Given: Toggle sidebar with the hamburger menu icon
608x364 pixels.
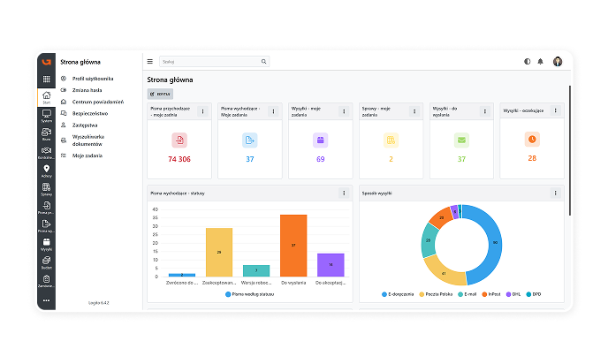Looking at the screenshot, I should click(150, 61).
